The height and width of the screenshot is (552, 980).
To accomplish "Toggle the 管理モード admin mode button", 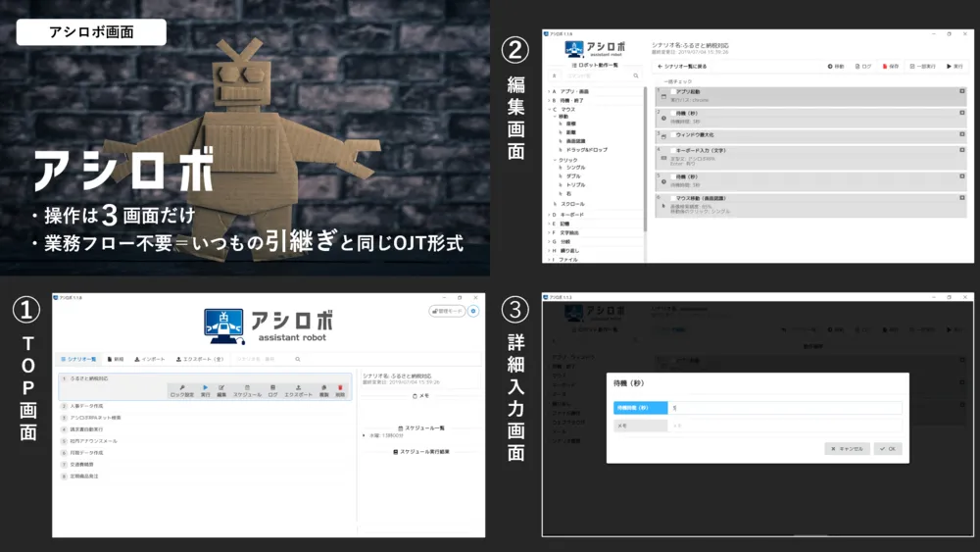I will (448, 311).
